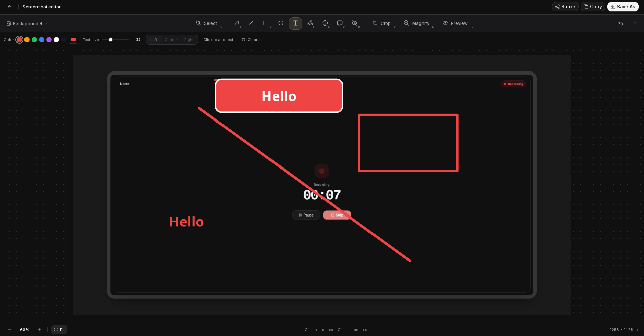The width and height of the screenshot is (644, 336).
Task: Select the Blur/hide tool
Action: coord(355,23)
